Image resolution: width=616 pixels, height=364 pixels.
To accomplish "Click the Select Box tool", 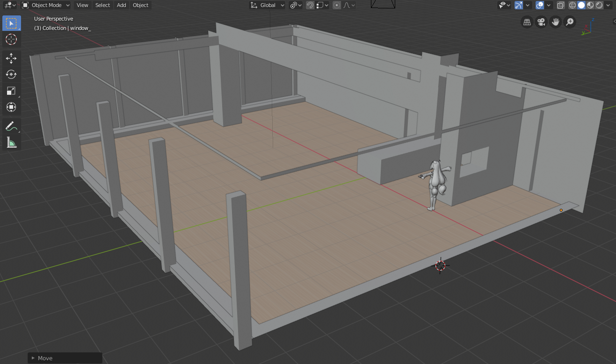I will [x=11, y=23].
